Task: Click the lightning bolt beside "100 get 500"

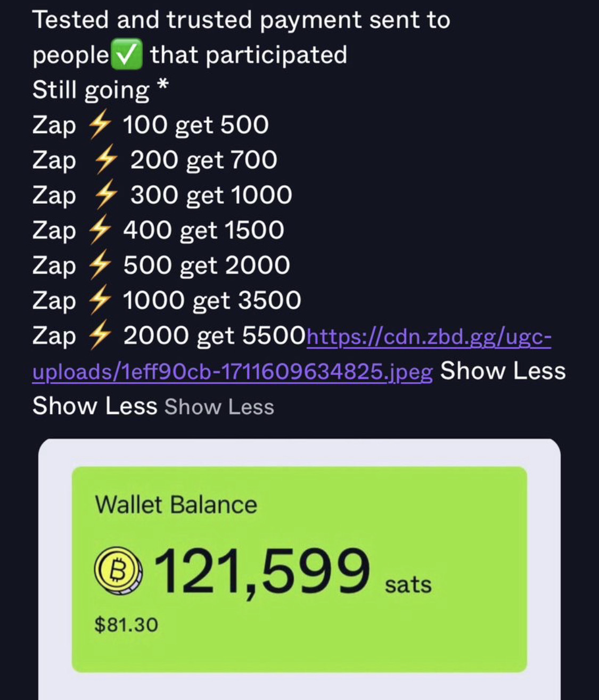Action: [100, 126]
